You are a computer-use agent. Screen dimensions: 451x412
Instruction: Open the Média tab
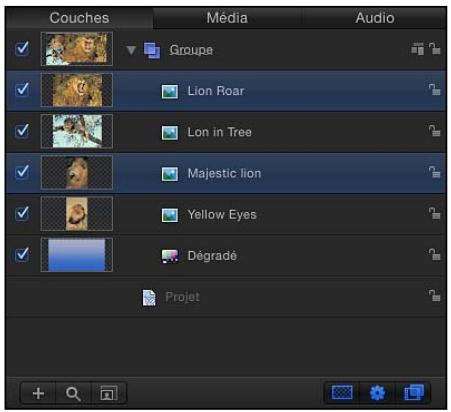[227, 18]
